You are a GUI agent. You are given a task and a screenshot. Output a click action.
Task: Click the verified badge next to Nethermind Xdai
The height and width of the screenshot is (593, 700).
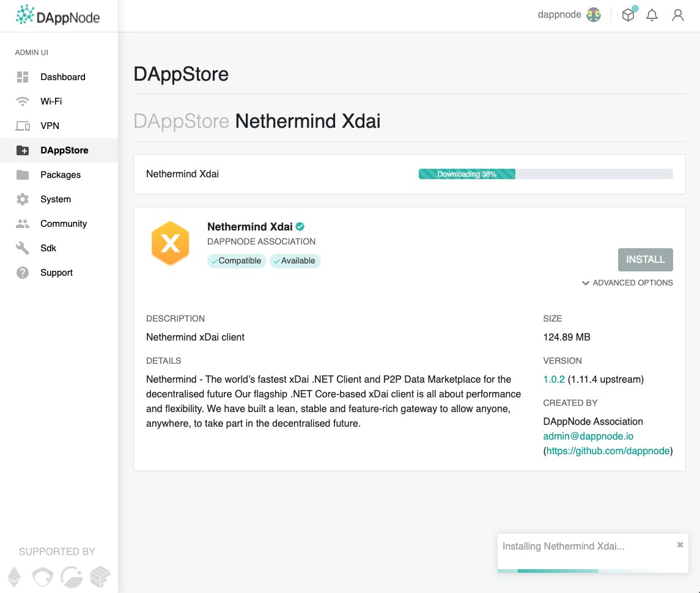[x=300, y=226]
